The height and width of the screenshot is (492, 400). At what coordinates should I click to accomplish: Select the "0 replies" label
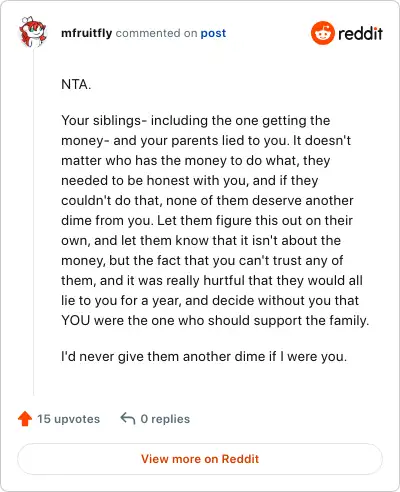click(x=165, y=419)
